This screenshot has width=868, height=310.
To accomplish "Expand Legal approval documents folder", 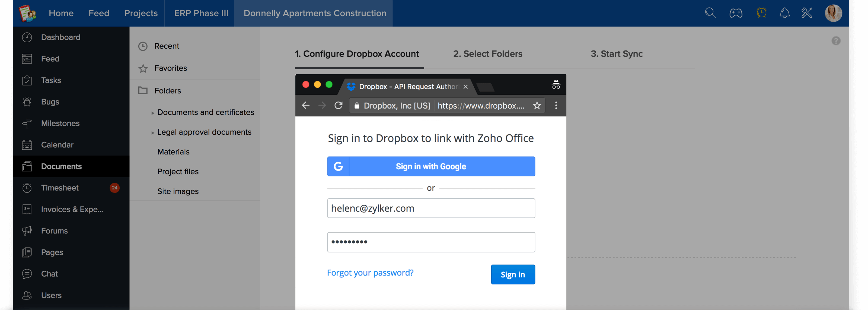I will tap(153, 132).
